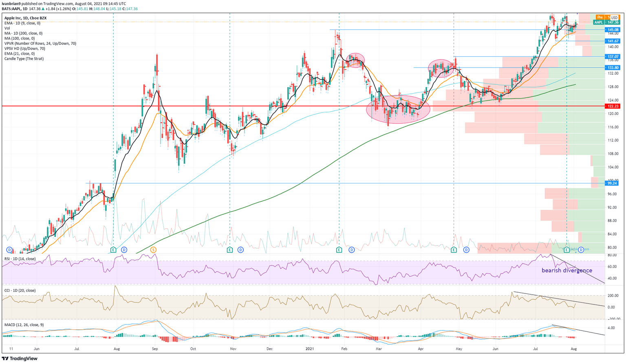Screen dimensions: 626x364
Task: Select the 141.67 price level label
Action: point(613,41)
